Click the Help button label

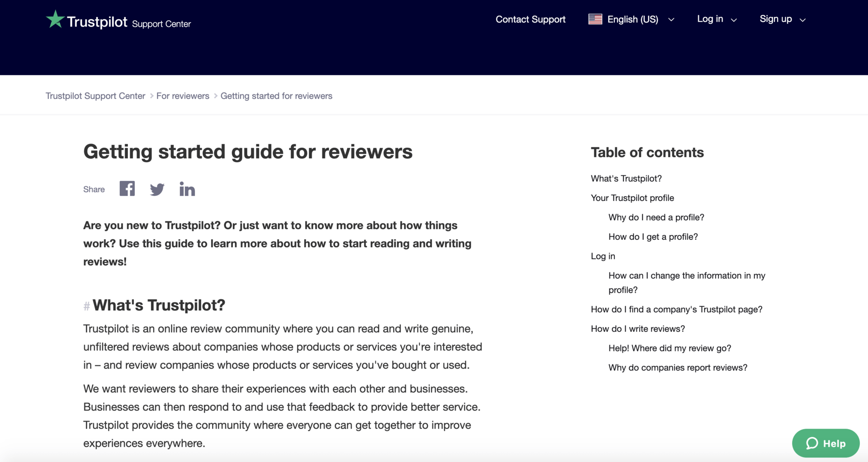(x=835, y=443)
